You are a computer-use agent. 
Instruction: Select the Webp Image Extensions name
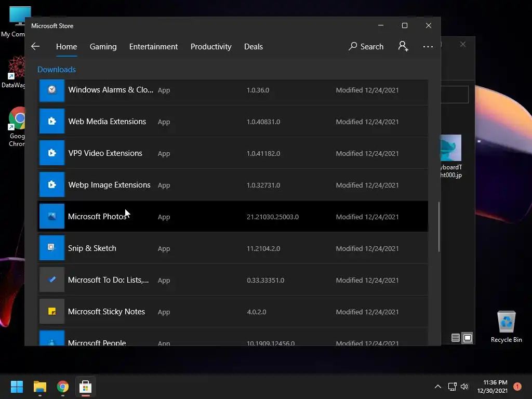[109, 185]
